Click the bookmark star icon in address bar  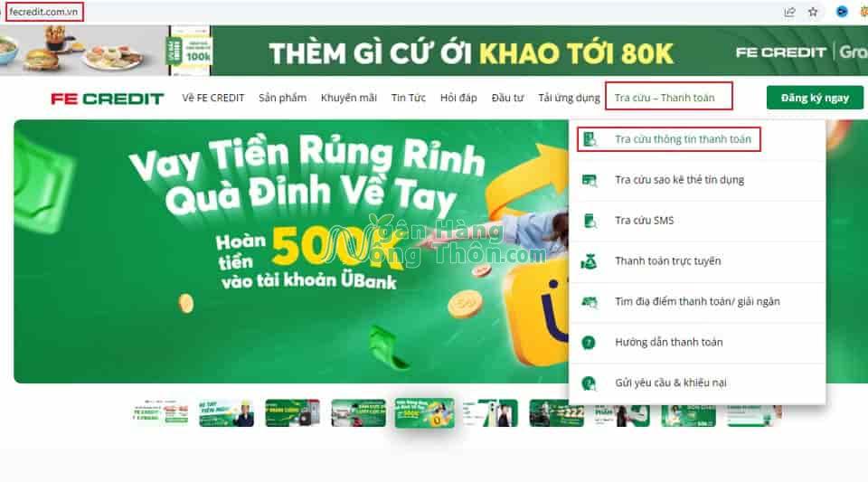click(x=813, y=12)
